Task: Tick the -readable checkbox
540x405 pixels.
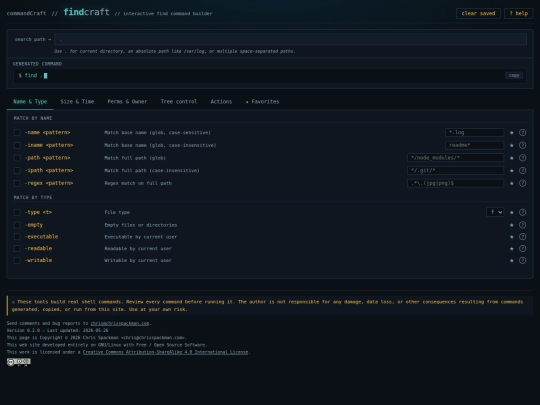Action: 17,249
